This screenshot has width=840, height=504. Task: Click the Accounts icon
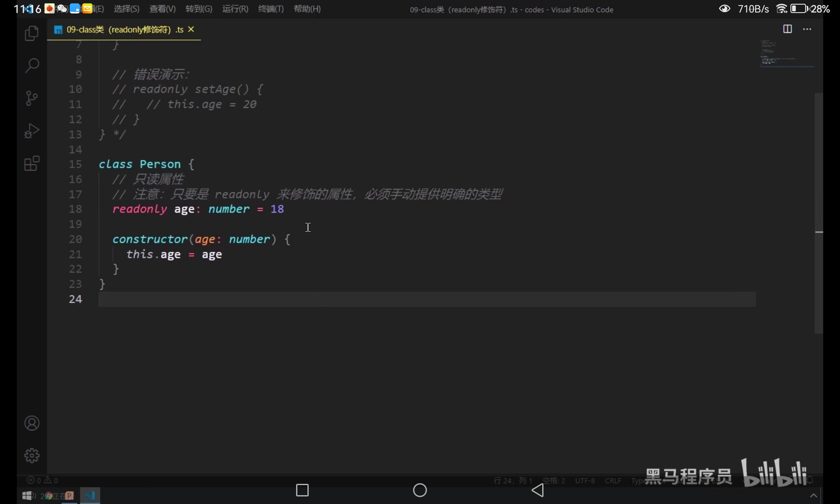pos(32,423)
